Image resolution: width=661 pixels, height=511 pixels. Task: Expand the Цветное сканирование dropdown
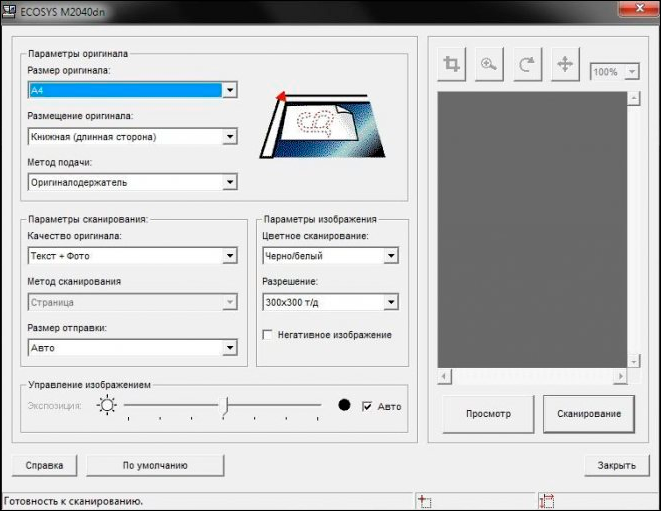[391, 256]
